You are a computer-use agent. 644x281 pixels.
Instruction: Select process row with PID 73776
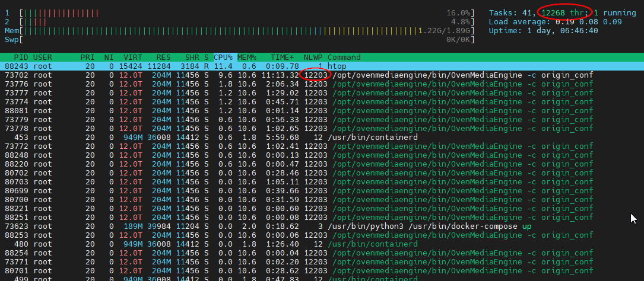(x=322, y=84)
